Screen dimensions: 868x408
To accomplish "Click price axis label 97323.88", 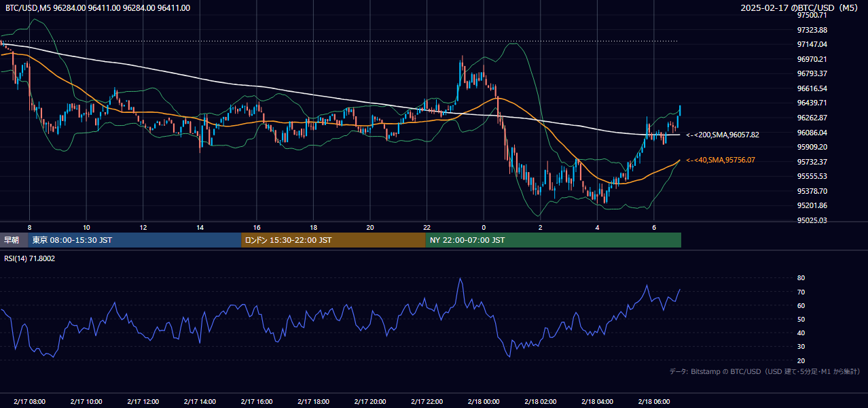I will point(812,30).
